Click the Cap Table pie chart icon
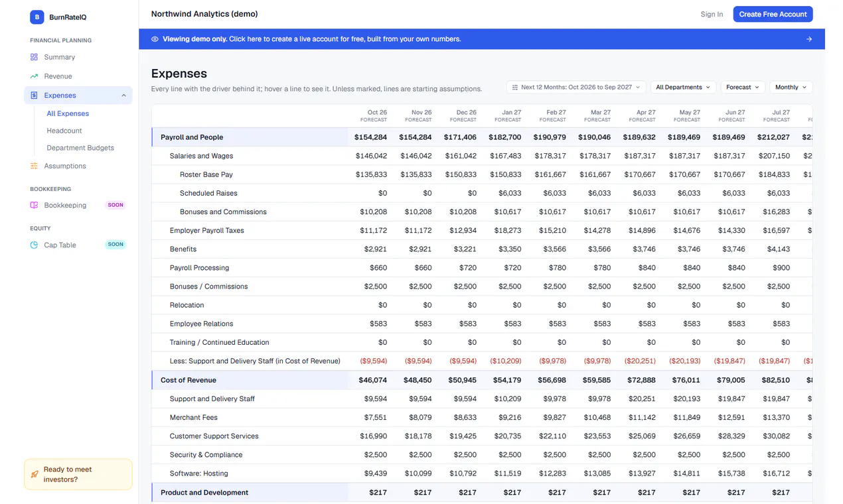843x504 pixels. coord(35,245)
